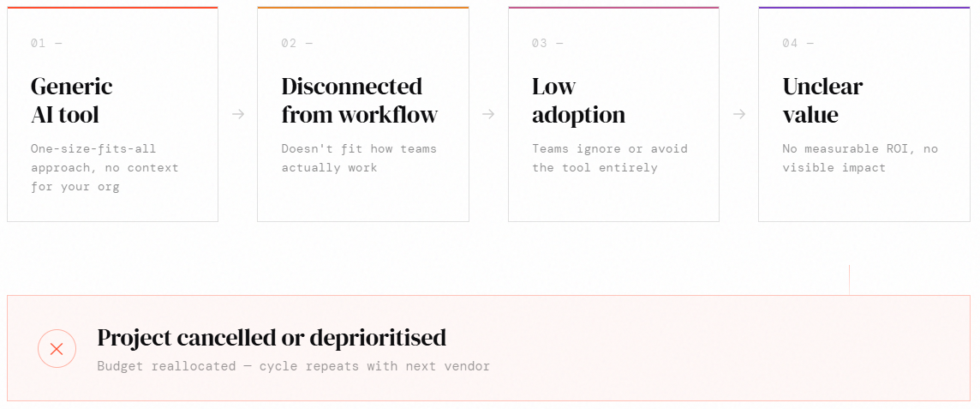Select the "Disconnected from workflow" heading
This screenshot has height=409, width=980.
[x=359, y=100]
